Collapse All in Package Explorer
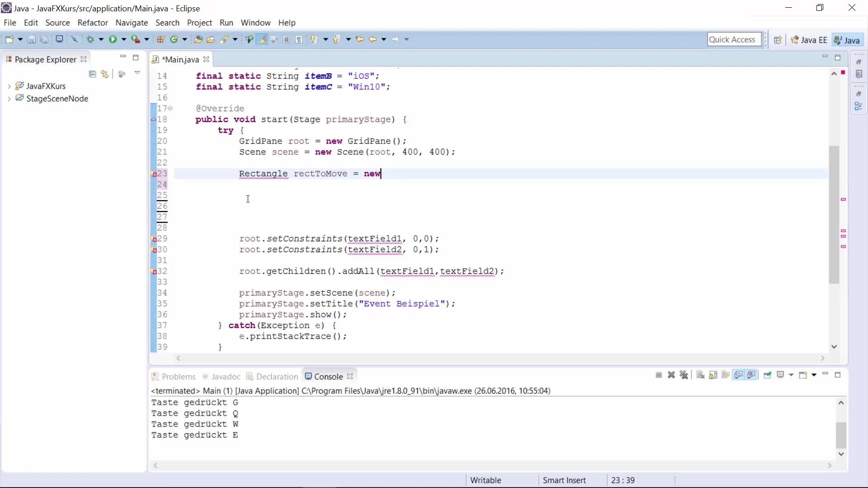This screenshot has width=868, height=488. [x=93, y=74]
